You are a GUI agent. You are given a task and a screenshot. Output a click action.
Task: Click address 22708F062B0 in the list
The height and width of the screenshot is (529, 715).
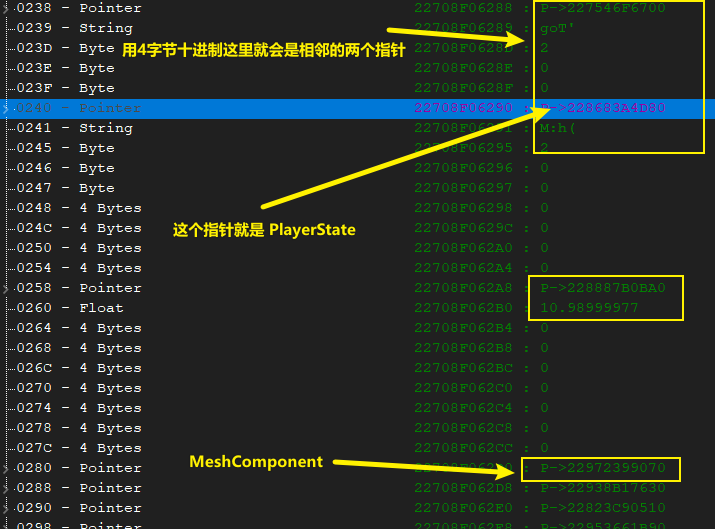pos(462,308)
